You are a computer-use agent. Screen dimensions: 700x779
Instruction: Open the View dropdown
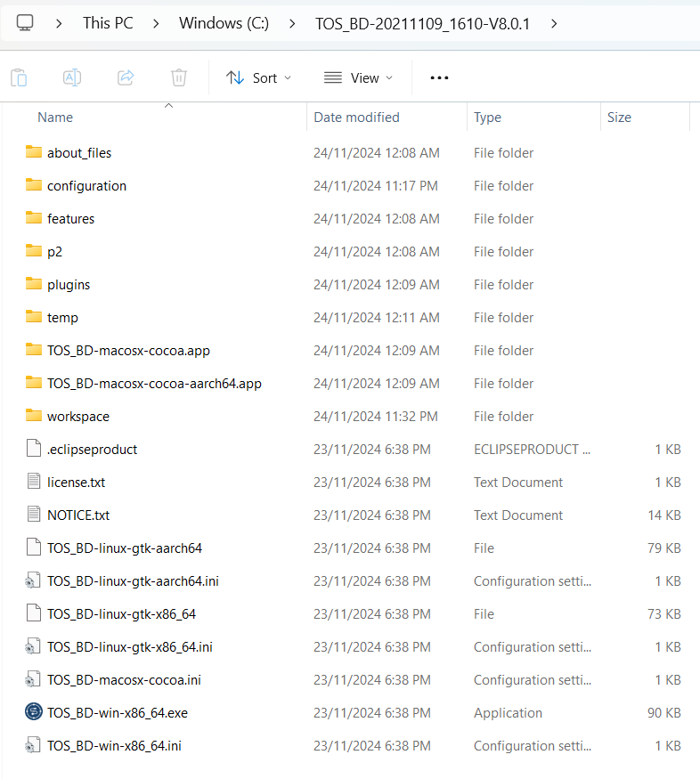click(x=358, y=78)
